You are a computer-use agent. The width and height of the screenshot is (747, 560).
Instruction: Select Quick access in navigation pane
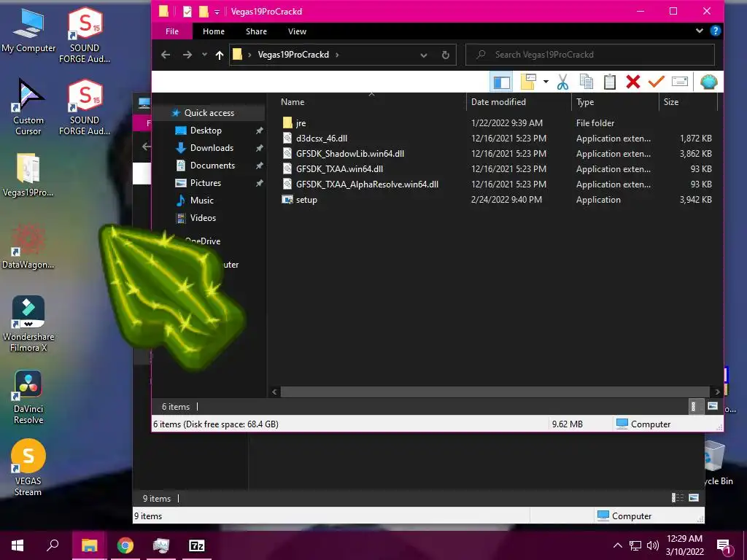pyautogui.click(x=209, y=113)
